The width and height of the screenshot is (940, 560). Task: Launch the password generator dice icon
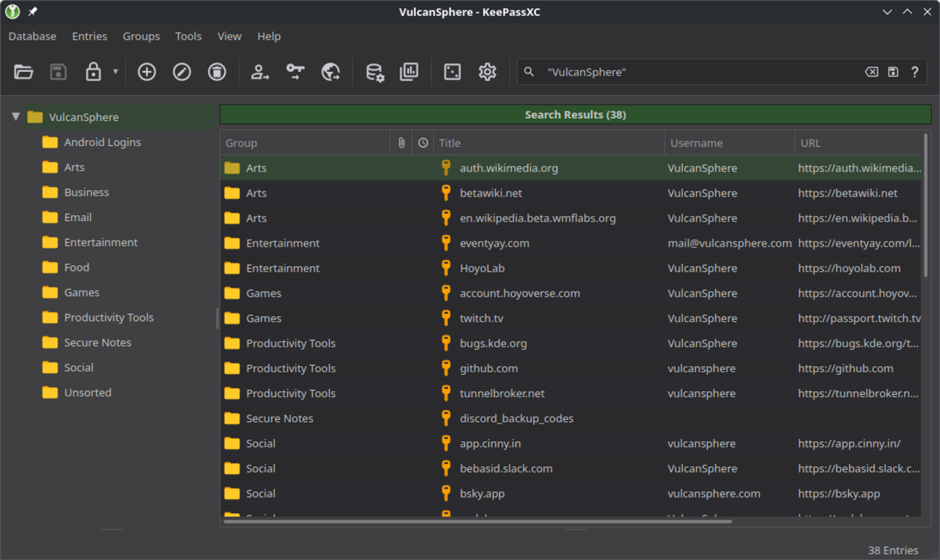[452, 72]
